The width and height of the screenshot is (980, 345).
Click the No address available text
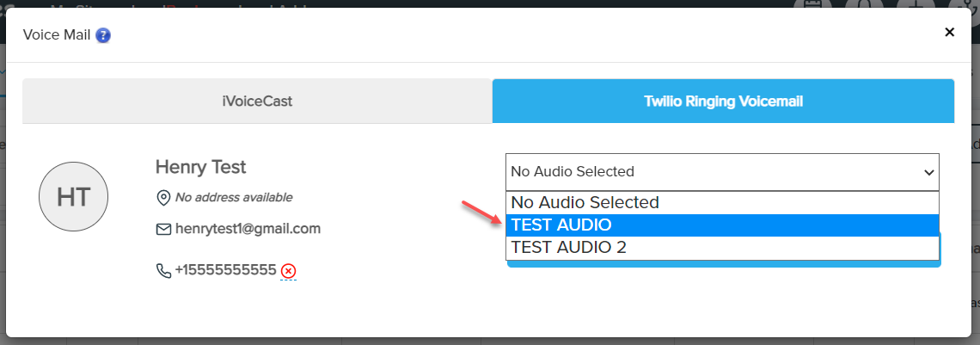click(234, 198)
